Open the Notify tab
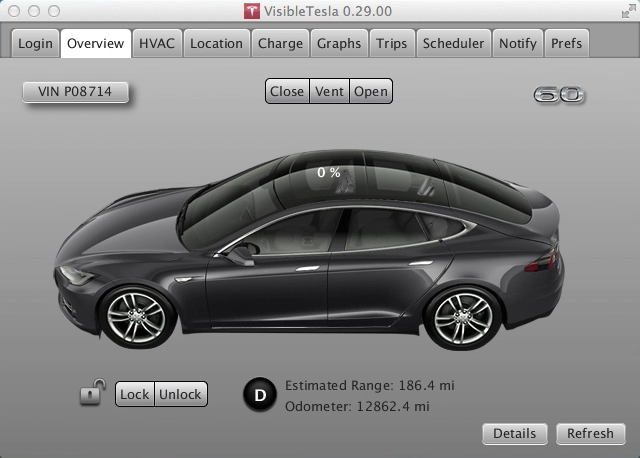640x458 pixels. tap(518, 43)
